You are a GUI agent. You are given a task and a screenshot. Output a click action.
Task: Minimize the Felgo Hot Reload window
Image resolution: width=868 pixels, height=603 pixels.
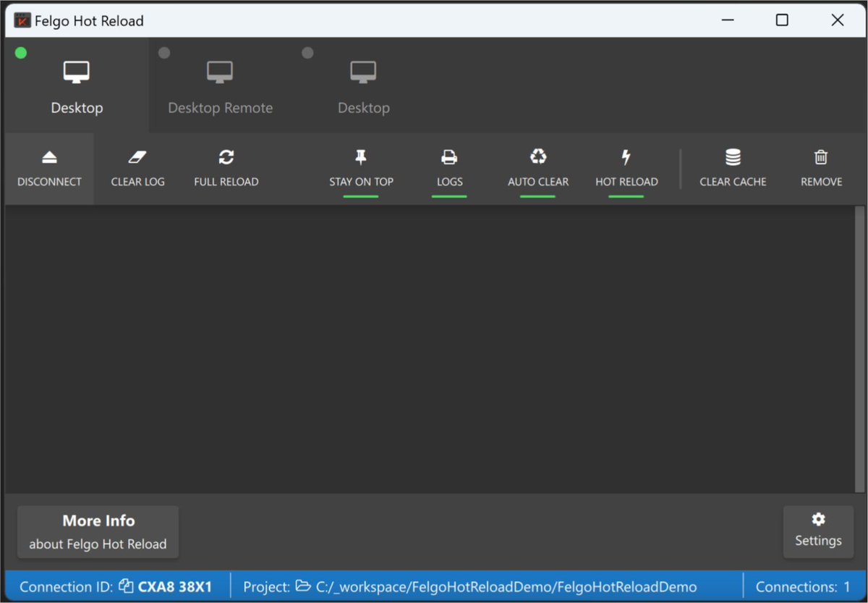click(726, 20)
